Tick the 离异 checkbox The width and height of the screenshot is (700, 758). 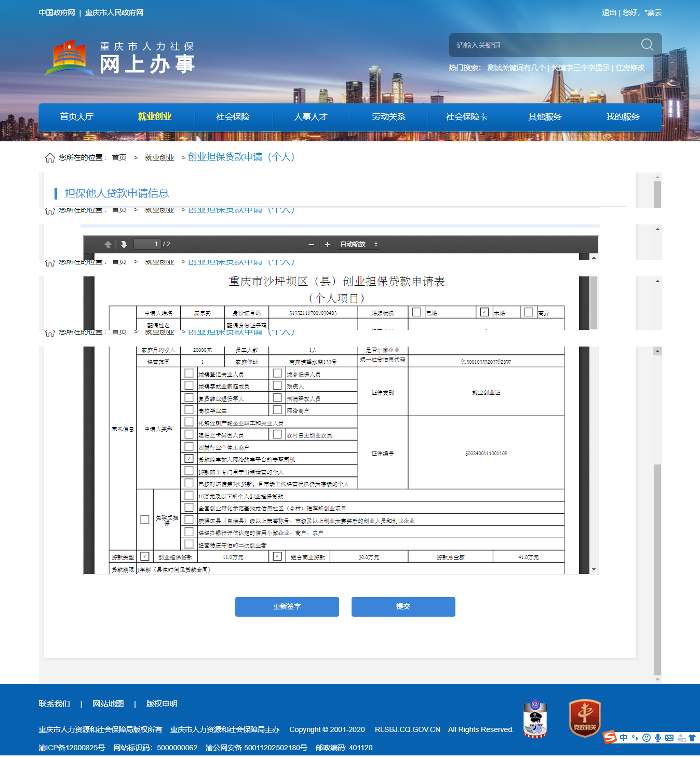click(x=529, y=312)
